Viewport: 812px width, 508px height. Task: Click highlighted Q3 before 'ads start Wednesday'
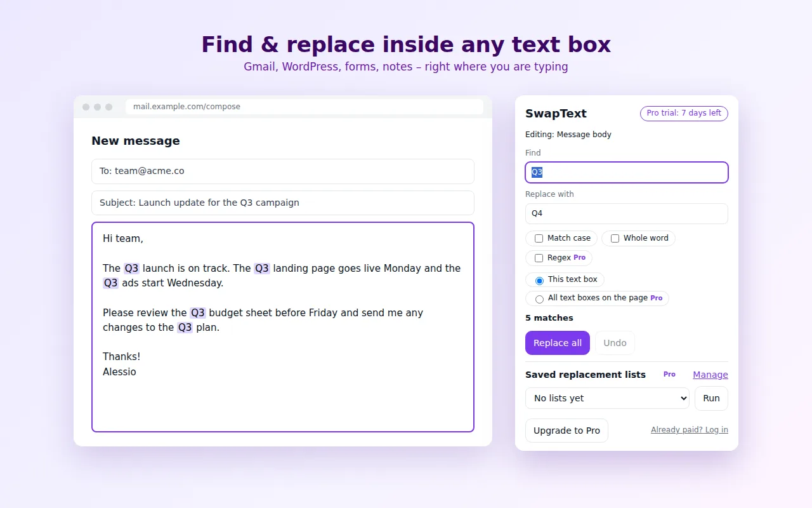pos(111,283)
